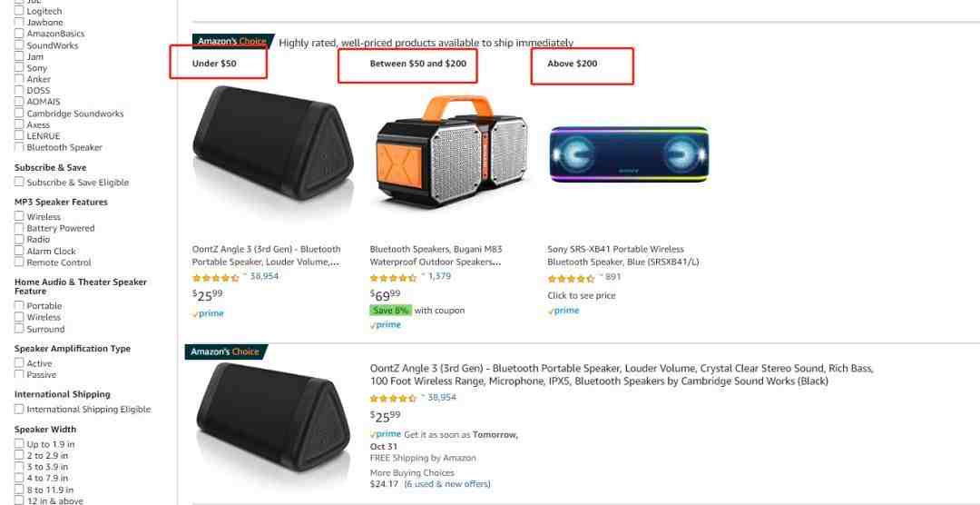The height and width of the screenshot is (505, 980).
Task: Select the Under $50 price tier
Action: tap(214, 64)
